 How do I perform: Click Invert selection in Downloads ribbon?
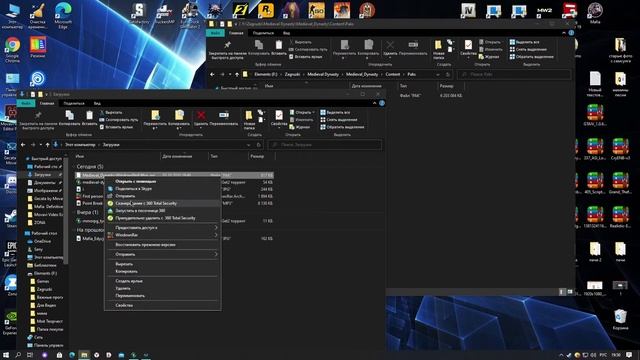(x=342, y=127)
